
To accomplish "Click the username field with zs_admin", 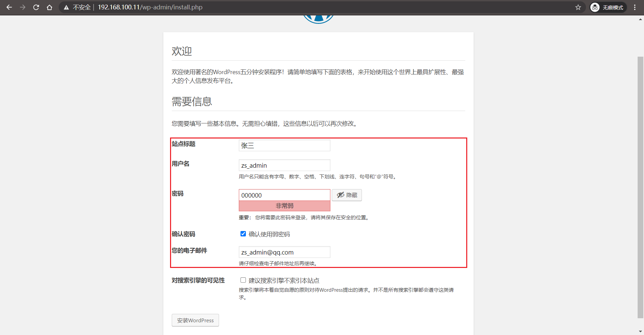I will click(x=284, y=165).
